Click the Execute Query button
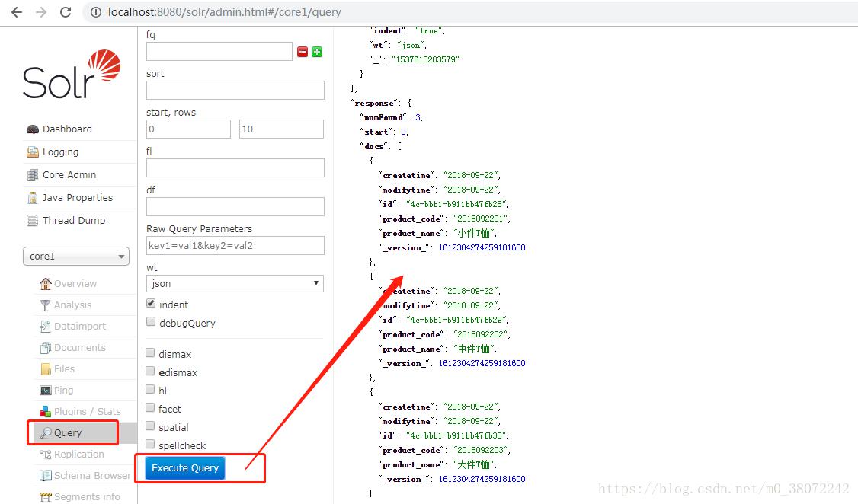 185,467
